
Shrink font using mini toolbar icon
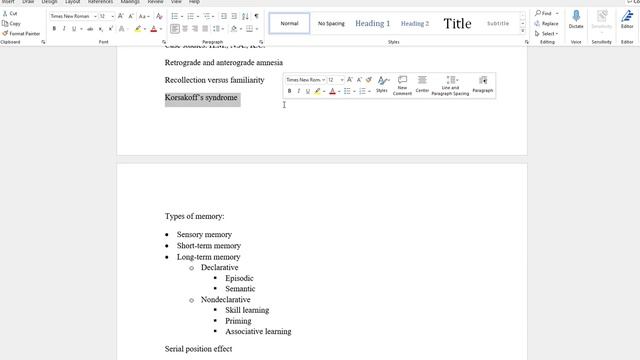click(359, 80)
